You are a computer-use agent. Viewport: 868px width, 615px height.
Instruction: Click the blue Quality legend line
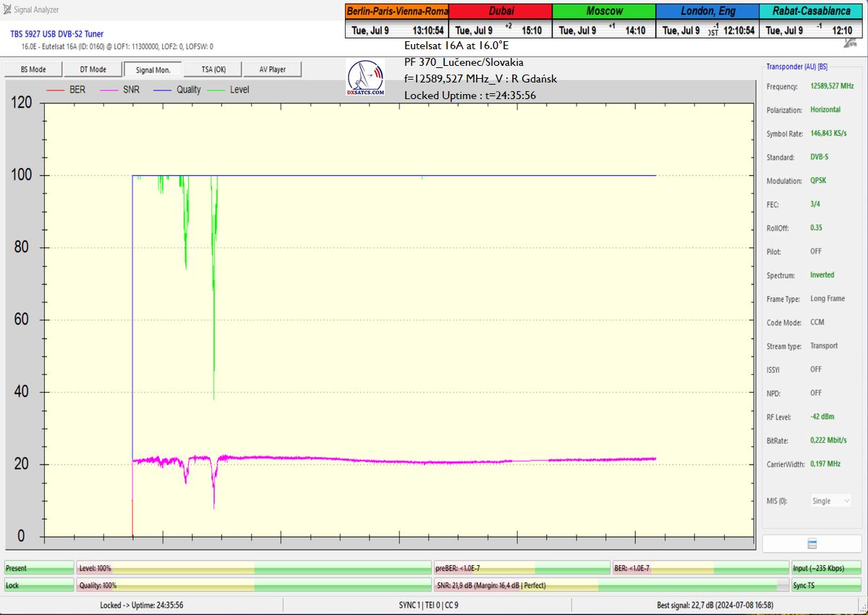(x=162, y=90)
